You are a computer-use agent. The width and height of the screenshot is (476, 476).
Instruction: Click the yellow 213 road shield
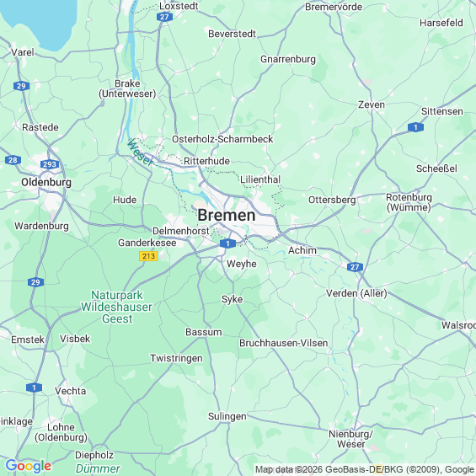coord(148,256)
